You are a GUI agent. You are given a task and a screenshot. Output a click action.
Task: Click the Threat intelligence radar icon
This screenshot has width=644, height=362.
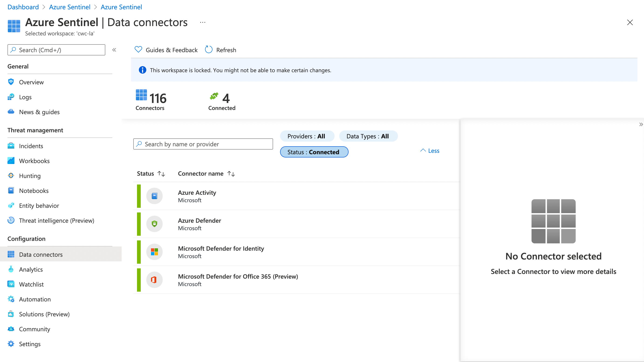11,220
